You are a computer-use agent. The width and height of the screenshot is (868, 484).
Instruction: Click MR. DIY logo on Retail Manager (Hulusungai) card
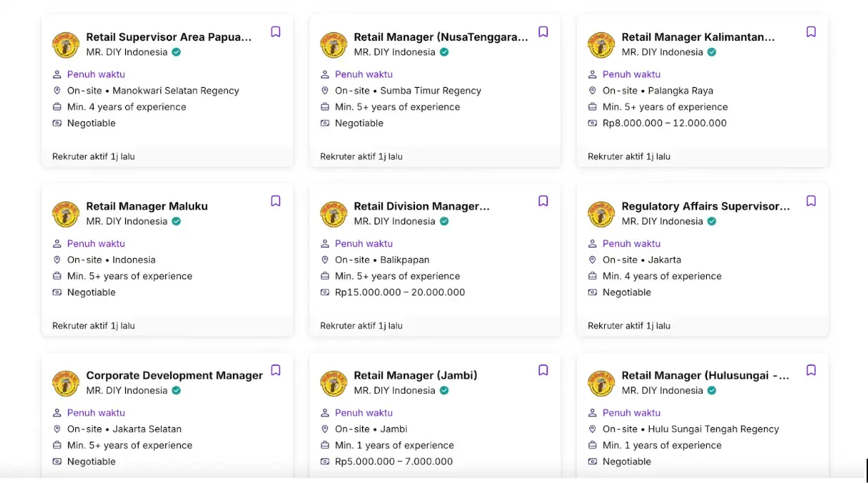[x=601, y=383]
